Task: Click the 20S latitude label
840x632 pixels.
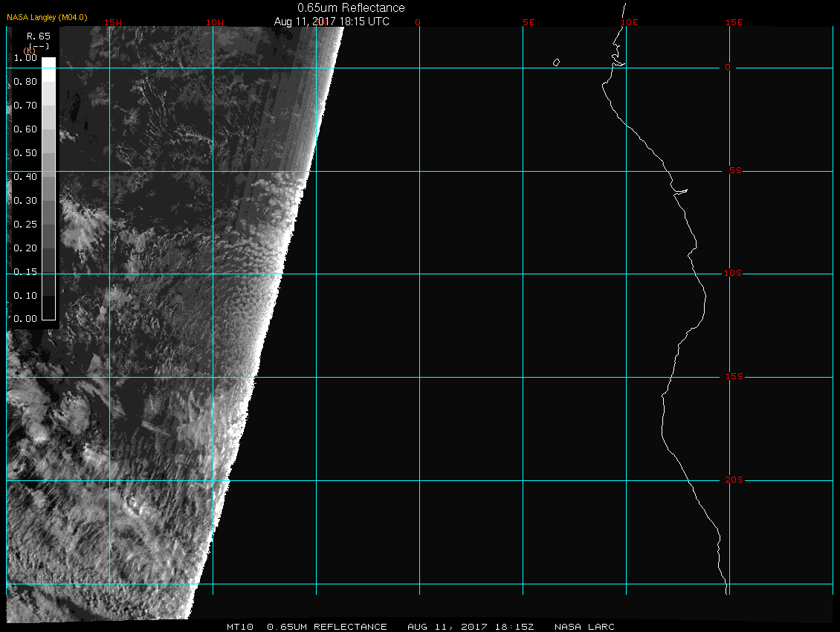Action: 734,480
